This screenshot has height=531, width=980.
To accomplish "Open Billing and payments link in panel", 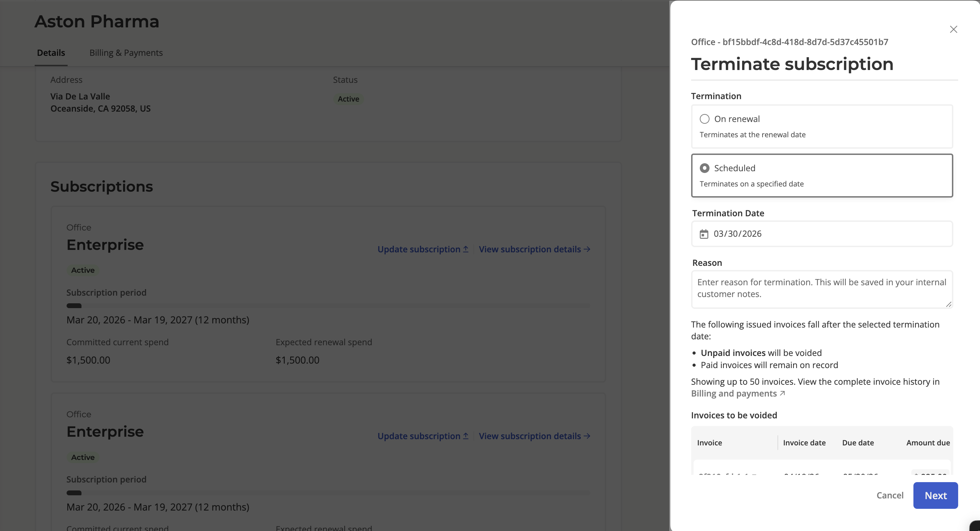I will pyautogui.click(x=738, y=394).
